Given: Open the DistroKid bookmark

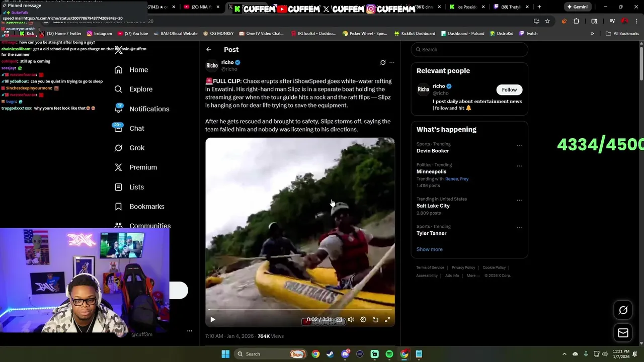Looking at the screenshot, I should 501,34.
